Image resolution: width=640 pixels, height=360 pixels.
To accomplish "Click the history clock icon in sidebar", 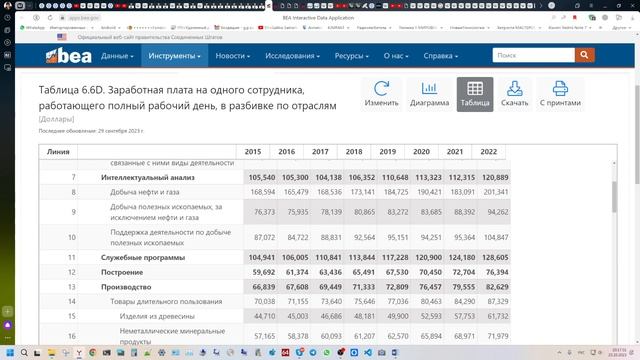I will point(7,18).
